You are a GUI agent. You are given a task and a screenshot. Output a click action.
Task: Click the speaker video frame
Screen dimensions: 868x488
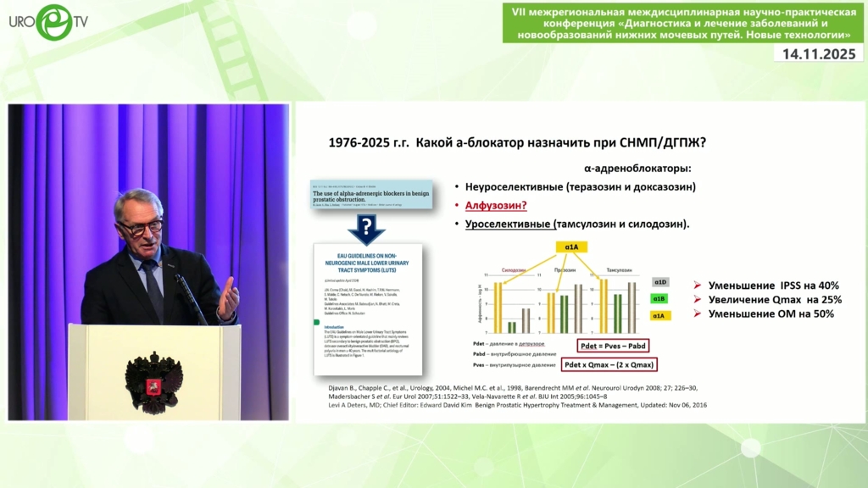click(x=148, y=262)
